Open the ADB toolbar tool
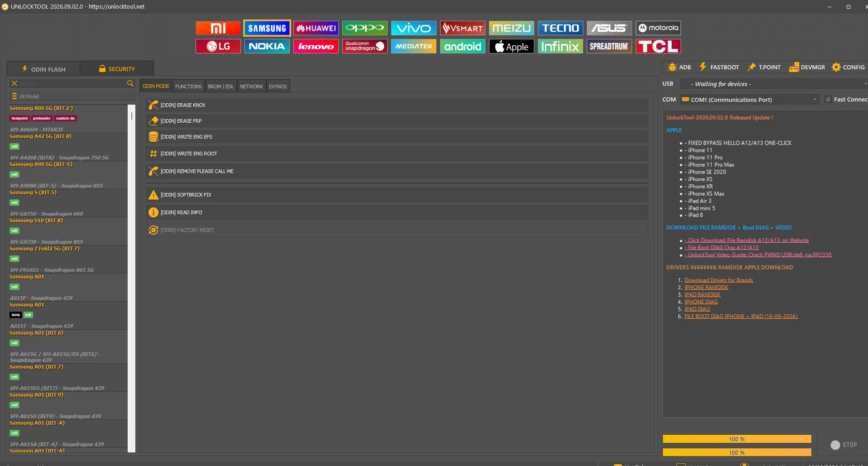The image size is (868, 466). (679, 67)
